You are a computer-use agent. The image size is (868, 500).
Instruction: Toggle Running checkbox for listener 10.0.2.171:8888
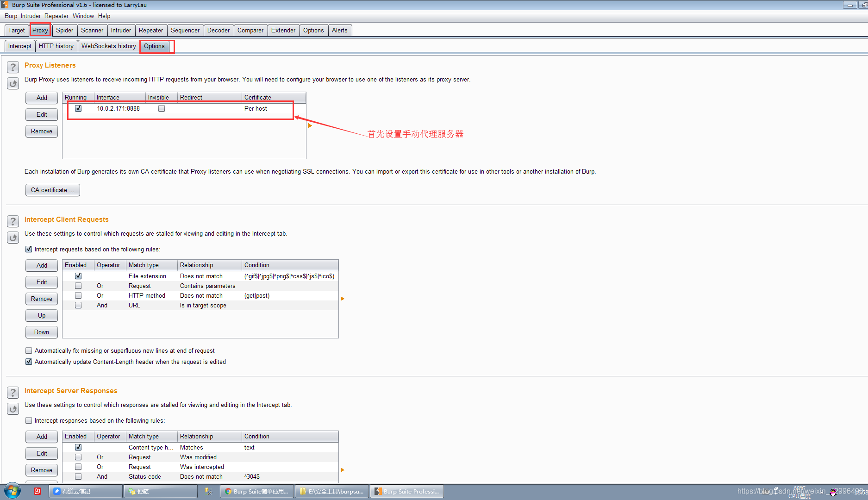coord(78,108)
